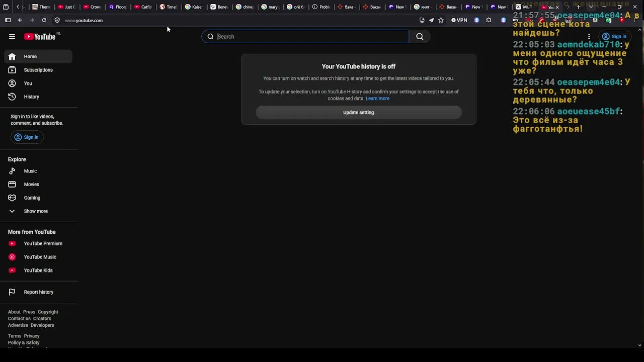Open the Privacy footer link
This screenshot has height=362, width=644.
[x=32, y=336]
